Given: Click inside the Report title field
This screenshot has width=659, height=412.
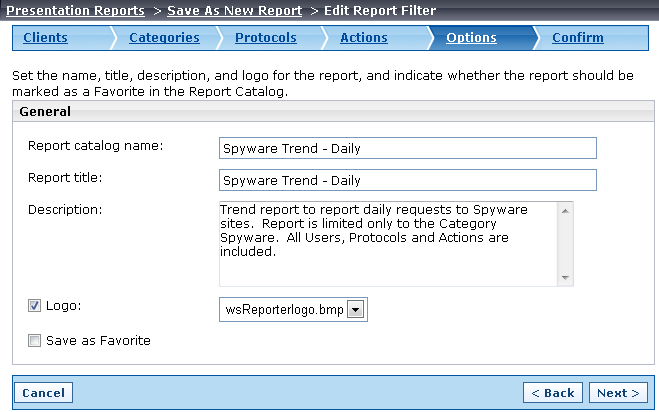Looking at the screenshot, I should click(x=408, y=180).
